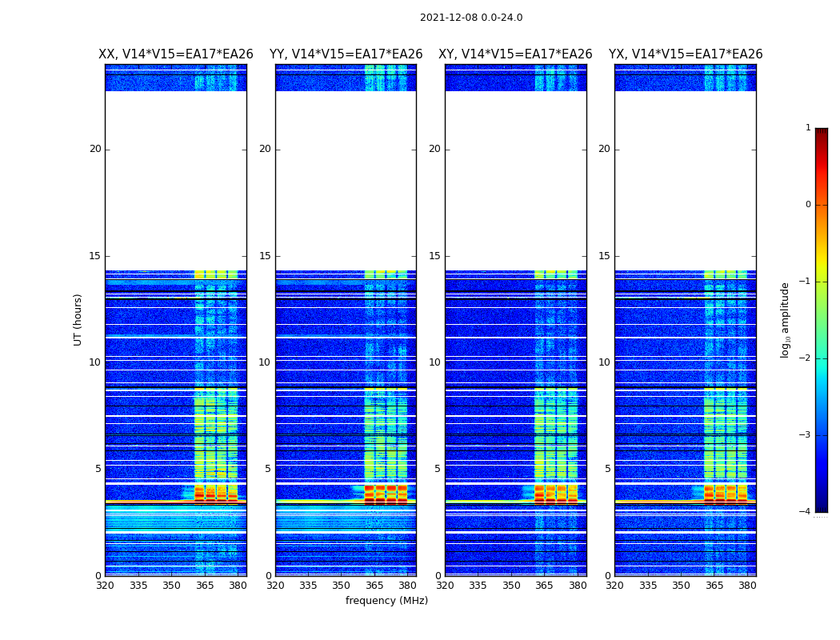Click the 350 frequency tick under XX panel
This screenshot has width=840, height=640.
(x=171, y=586)
